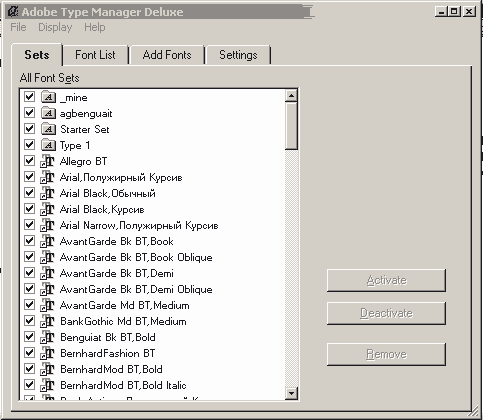Click the _mine font set folder icon
The height and width of the screenshot is (420, 483).
tap(48, 97)
